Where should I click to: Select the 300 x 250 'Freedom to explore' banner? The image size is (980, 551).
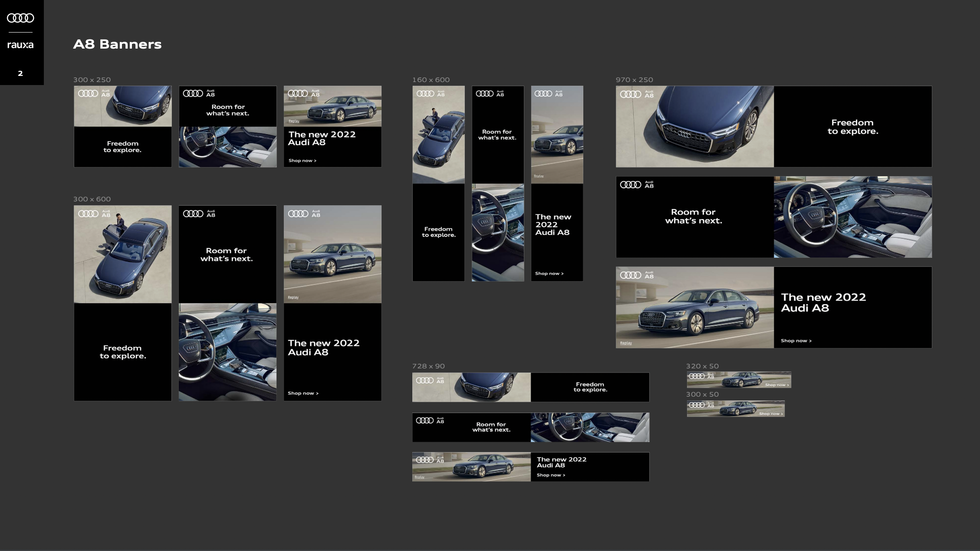click(x=123, y=126)
